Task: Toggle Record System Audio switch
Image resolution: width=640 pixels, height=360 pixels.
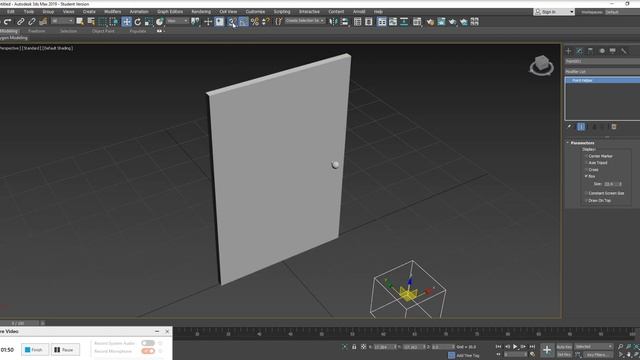Action: pos(148,343)
